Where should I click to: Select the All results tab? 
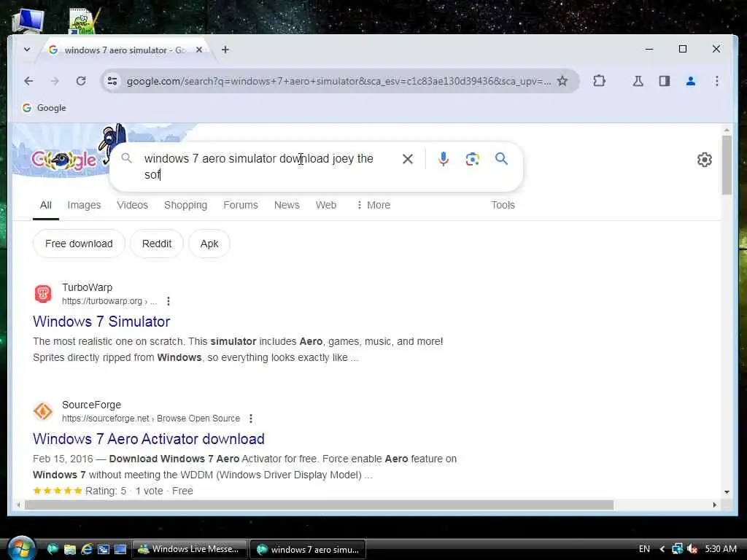pyautogui.click(x=46, y=205)
